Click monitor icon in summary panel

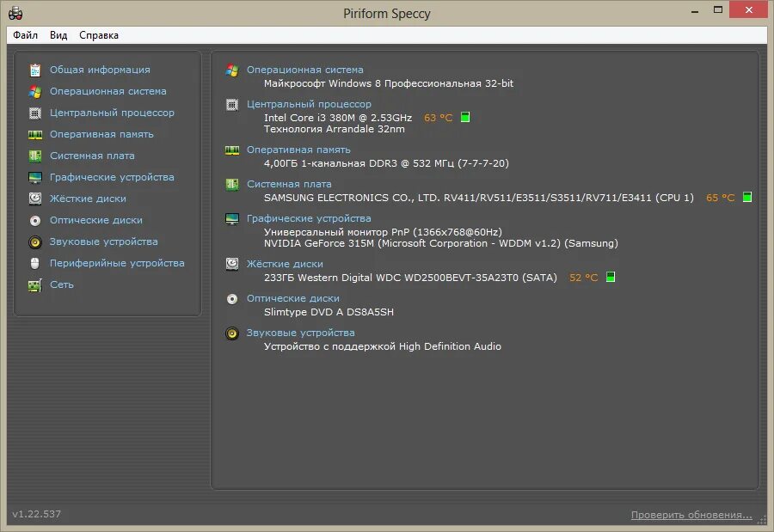[x=232, y=219]
